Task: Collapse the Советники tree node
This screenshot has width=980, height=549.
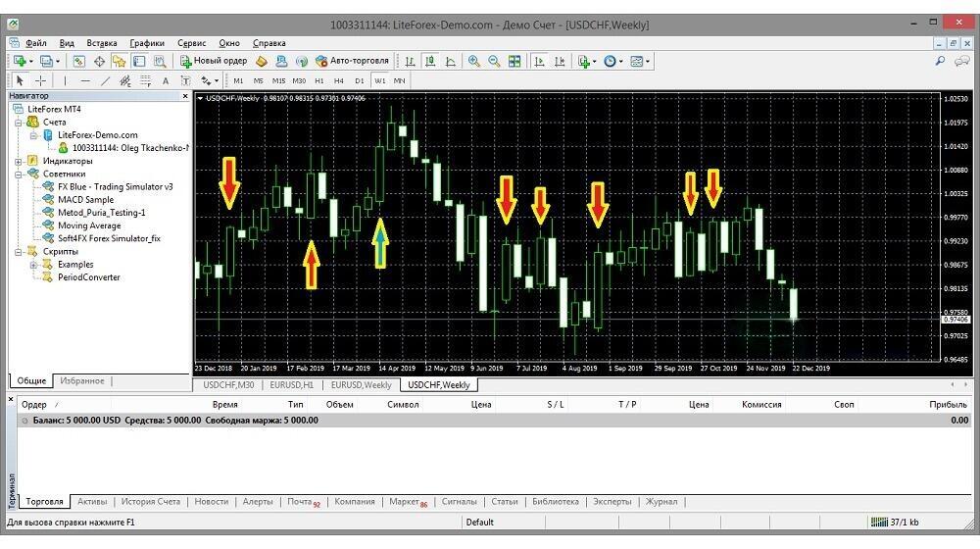Action: (20, 174)
